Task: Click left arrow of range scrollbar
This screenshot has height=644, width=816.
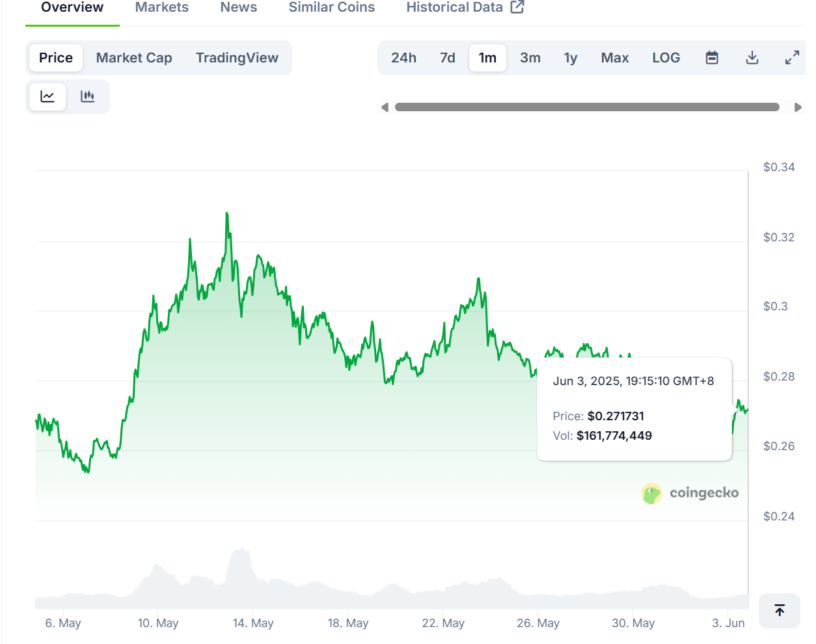Action: click(385, 107)
